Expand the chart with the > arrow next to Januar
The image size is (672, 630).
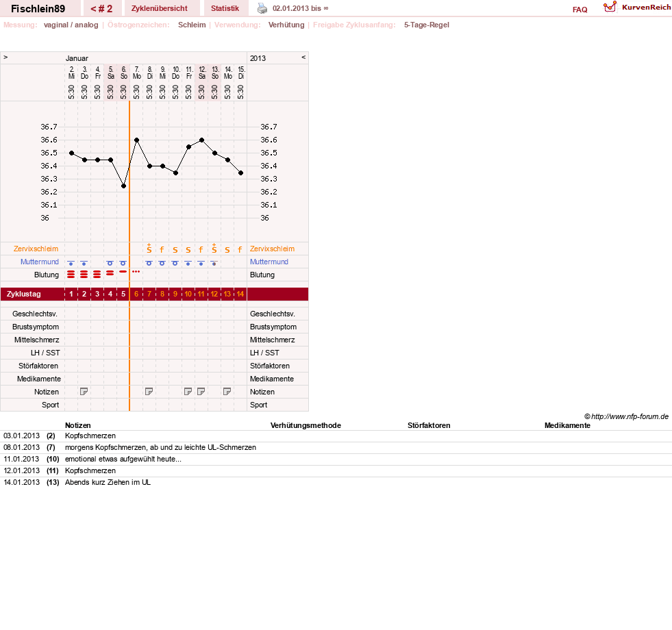[5, 57]
